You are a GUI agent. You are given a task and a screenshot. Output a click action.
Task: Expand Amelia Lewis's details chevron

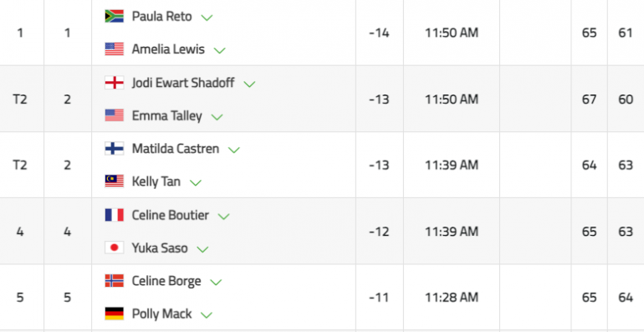pyautogui.click(x=220, y=50)
